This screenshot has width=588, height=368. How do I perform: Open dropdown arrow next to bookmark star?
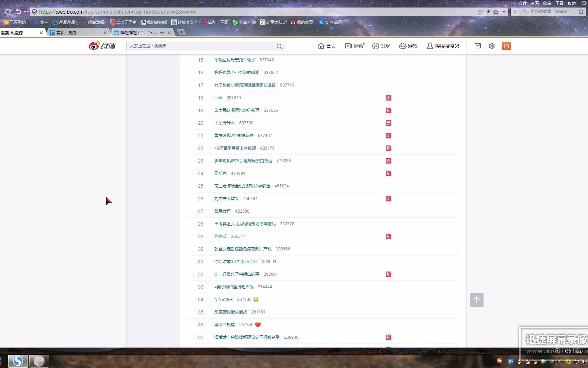(504, 12)
